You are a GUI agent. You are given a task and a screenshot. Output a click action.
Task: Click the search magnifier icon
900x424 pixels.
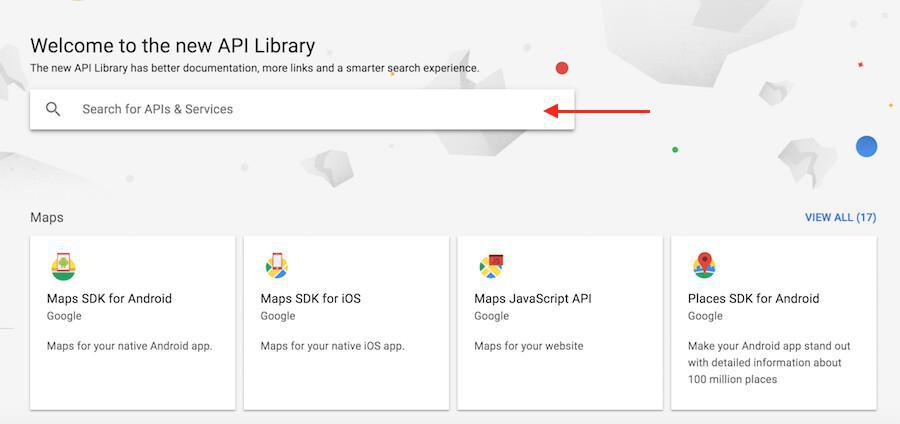(x=53, y=109)
